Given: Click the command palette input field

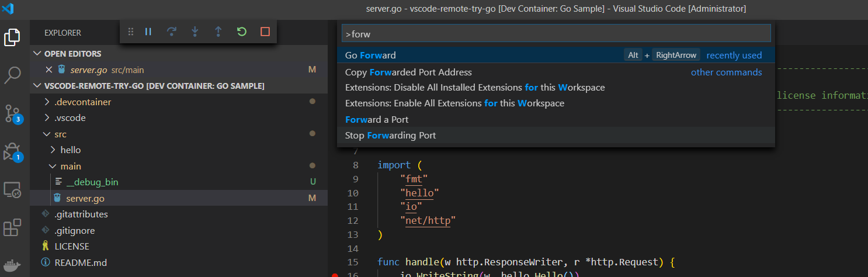Looking at the screenshot, I should tap(555, 34).
